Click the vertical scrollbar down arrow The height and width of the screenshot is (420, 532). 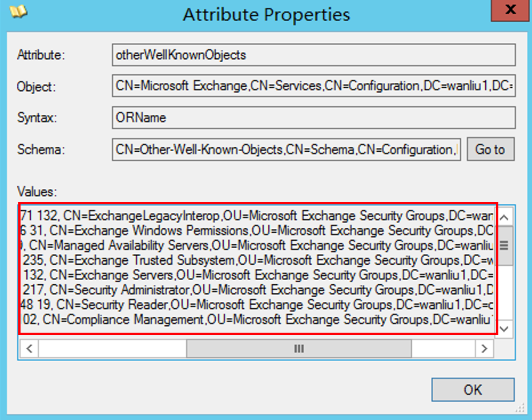click(x=504, y=329)
